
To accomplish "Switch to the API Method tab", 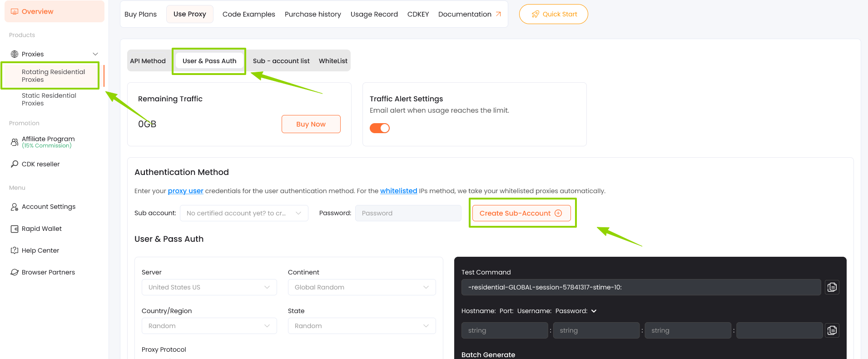I will [x=148, y=61].
